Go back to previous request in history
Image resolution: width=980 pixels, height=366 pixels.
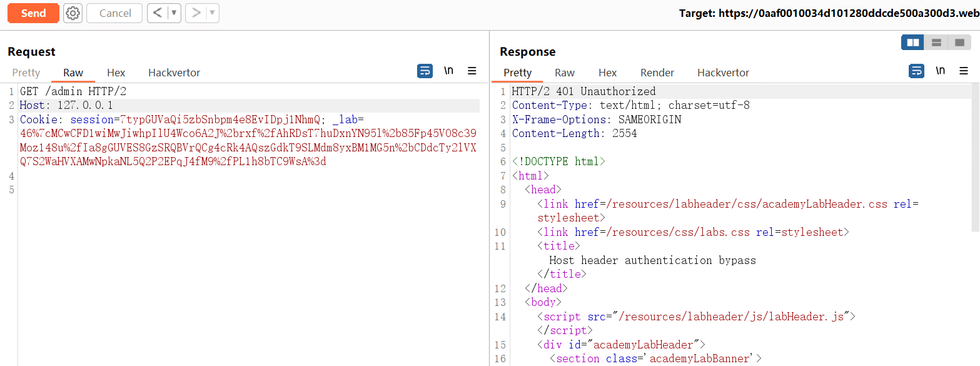[x=158, y=13]
